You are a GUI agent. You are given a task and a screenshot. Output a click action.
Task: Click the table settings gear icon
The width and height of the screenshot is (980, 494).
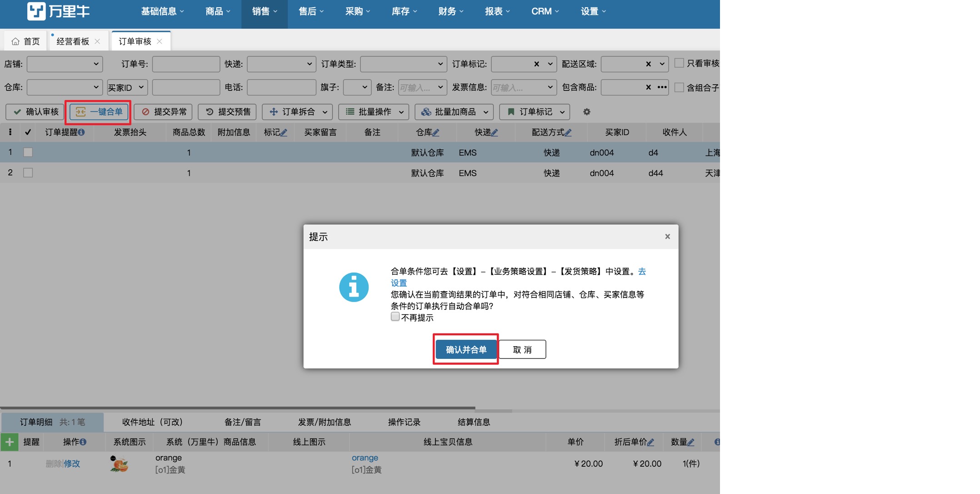pyautogui.click(x=587, y=112)
